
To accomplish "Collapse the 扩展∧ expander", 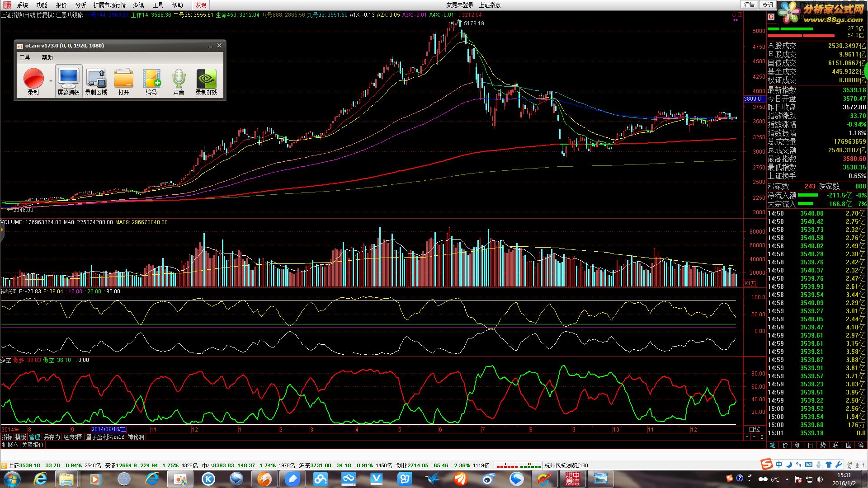I will click(10, 445).
